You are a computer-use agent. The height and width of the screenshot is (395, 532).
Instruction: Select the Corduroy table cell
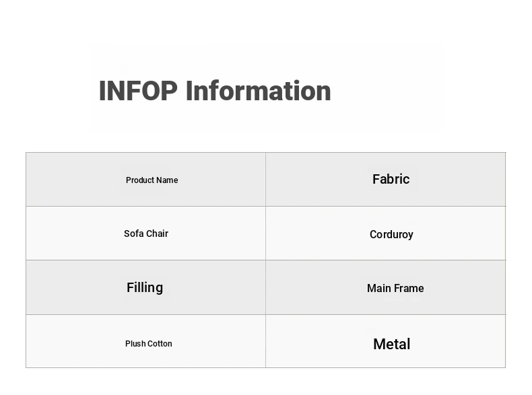tap(386, 234)
